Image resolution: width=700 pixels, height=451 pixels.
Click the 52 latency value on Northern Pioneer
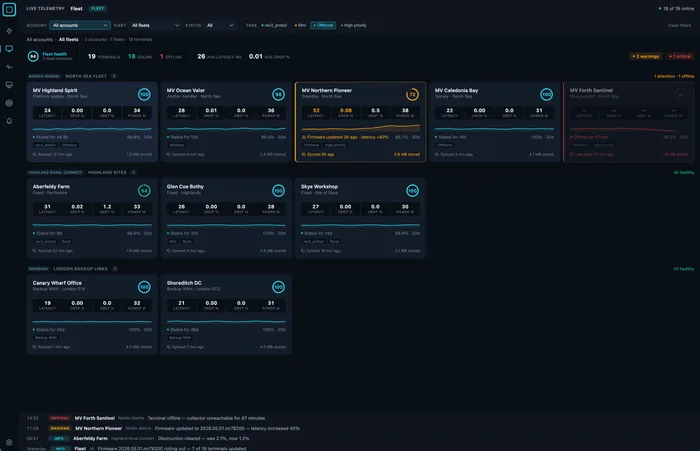coord(316,110)
